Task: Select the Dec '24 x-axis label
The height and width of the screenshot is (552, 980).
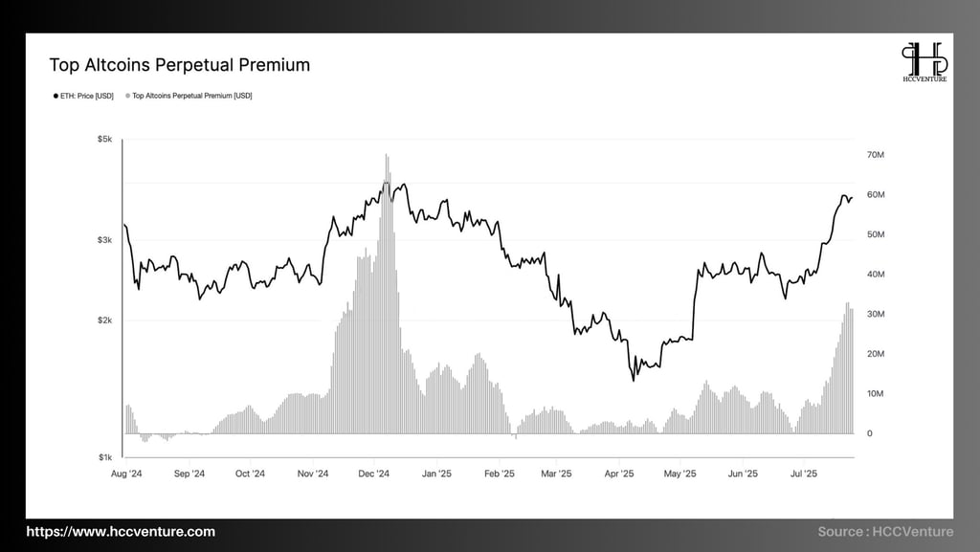Action: pos(374,474)
